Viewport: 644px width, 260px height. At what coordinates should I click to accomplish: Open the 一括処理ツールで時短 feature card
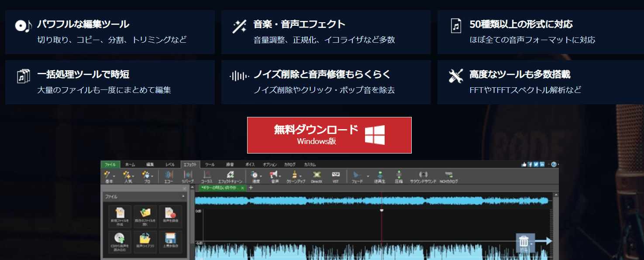click(110, 82)
